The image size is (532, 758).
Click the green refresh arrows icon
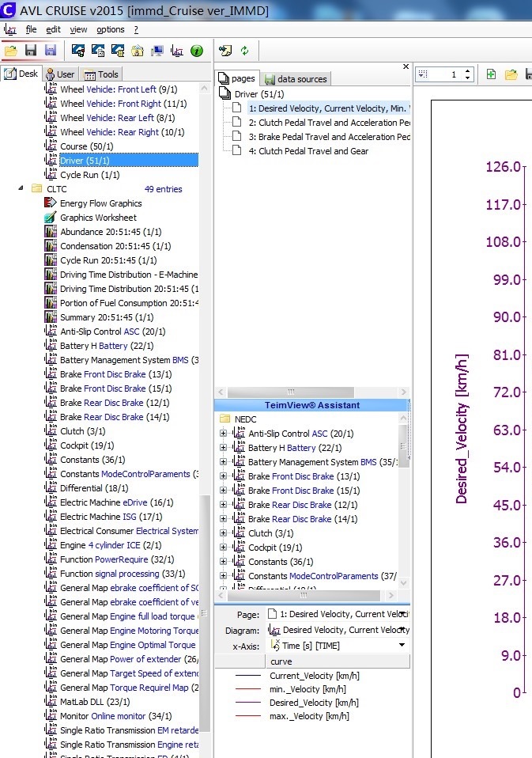pos(245,51)
